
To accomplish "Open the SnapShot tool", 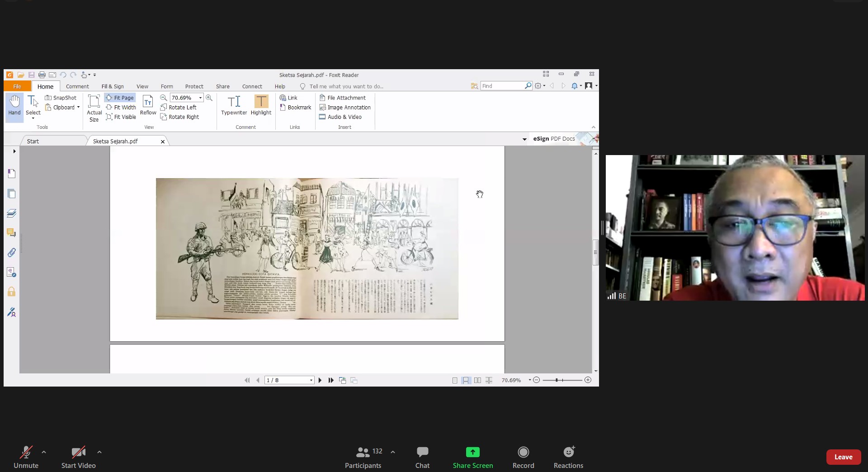I will click(61, 98).
